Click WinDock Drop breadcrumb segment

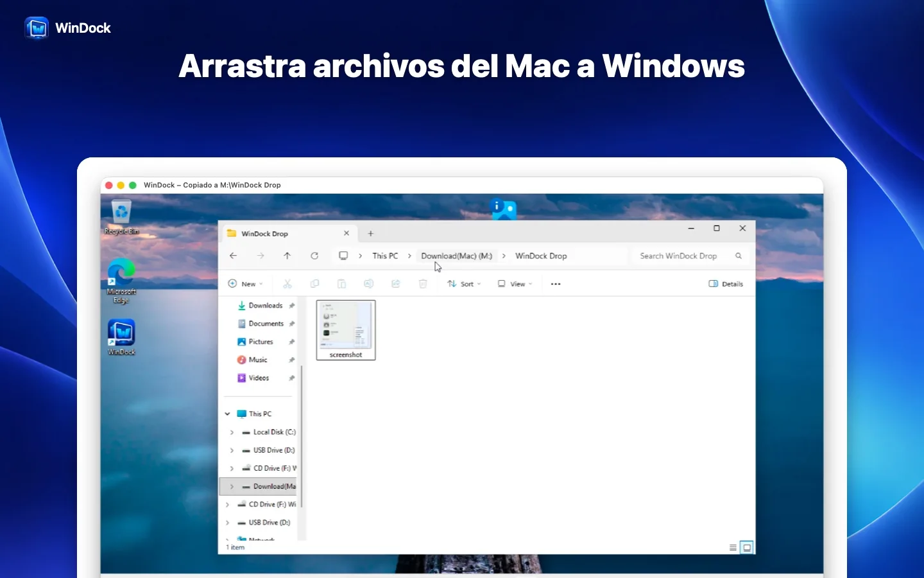[541, 256]
